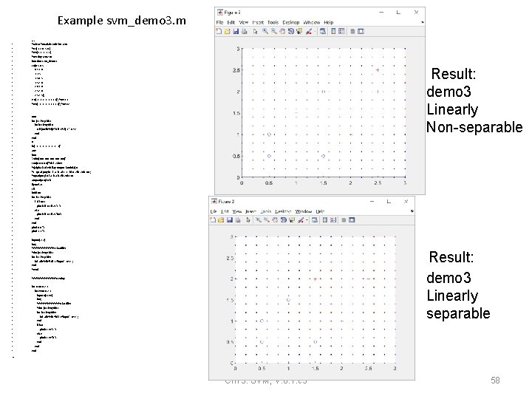Insert Legend icon in linearly separable window
The height and width of the screenshot is (399, 532).
(x=333, y=220)
